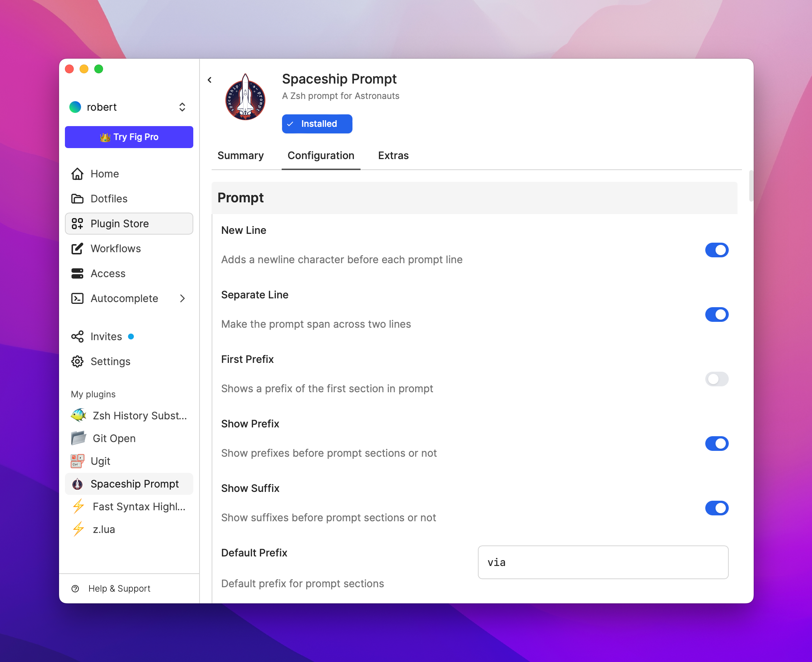The height and width of the screenshot is (662, 812).
Task: Click the Fast Syntax Highlighting lightning icon
Action: click(78, 507)
